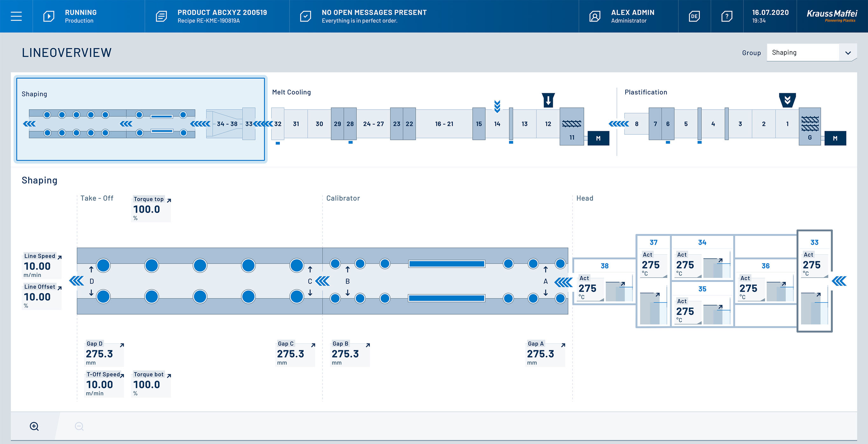Click the Gap D 275.3 value
Viewport: 868px width, 444px height.
tap(100, 354)
